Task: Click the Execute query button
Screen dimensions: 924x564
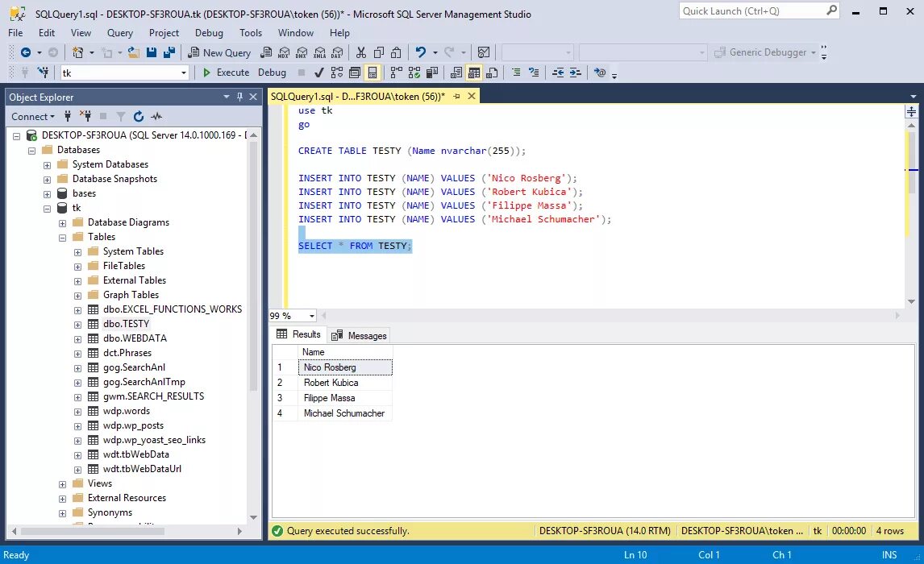Action: (226, 73)
